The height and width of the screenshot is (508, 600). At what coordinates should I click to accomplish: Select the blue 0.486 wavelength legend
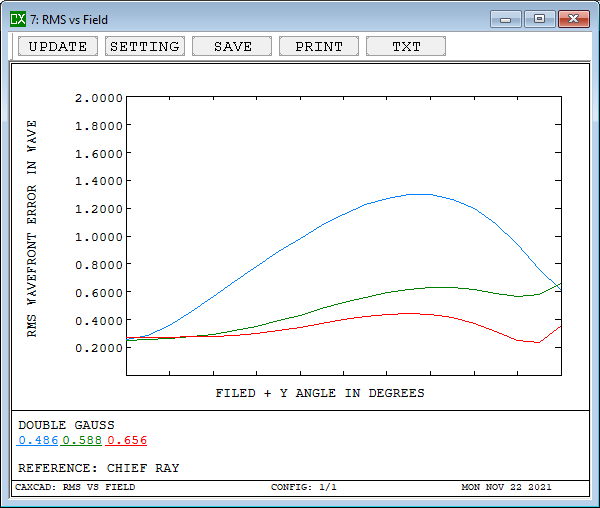pyautogui.click(x=38, y=440)
